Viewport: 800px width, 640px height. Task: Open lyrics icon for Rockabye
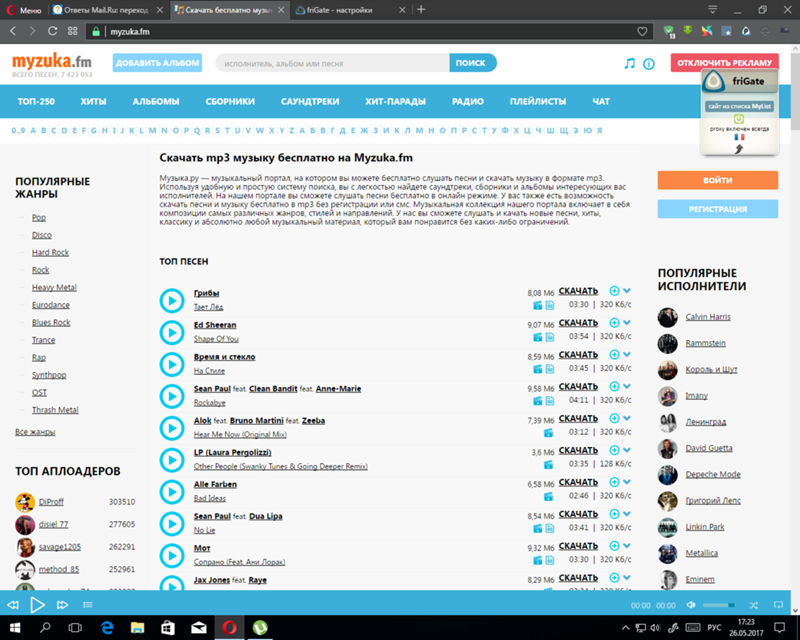(549, 401)
